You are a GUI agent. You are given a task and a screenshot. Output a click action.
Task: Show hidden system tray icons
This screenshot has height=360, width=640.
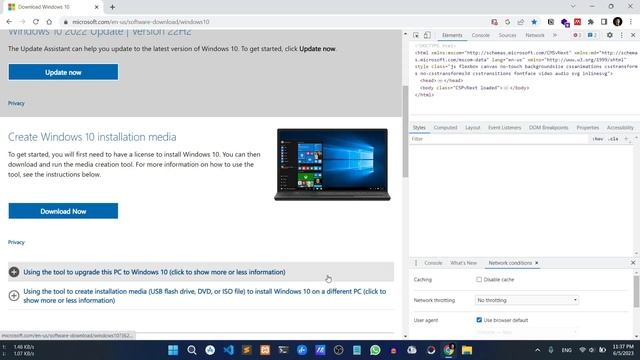pyautogui.click(x=538, y=350)
